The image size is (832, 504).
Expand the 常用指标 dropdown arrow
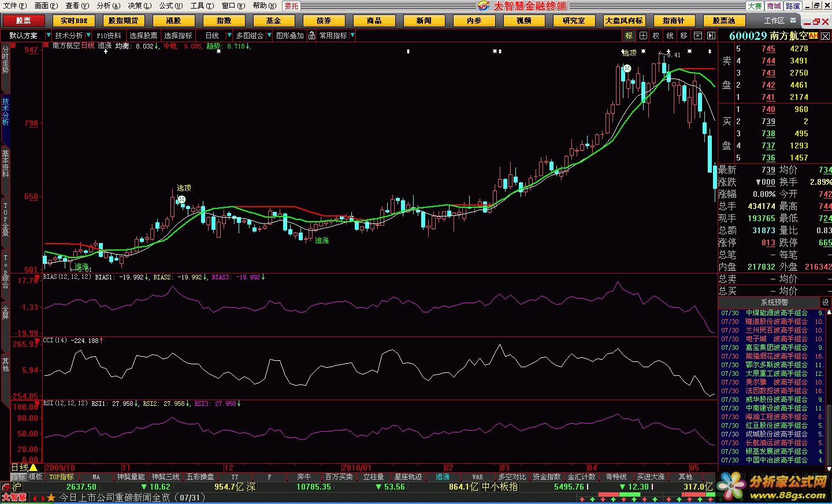pyautogui.click(x=352, y=35)
